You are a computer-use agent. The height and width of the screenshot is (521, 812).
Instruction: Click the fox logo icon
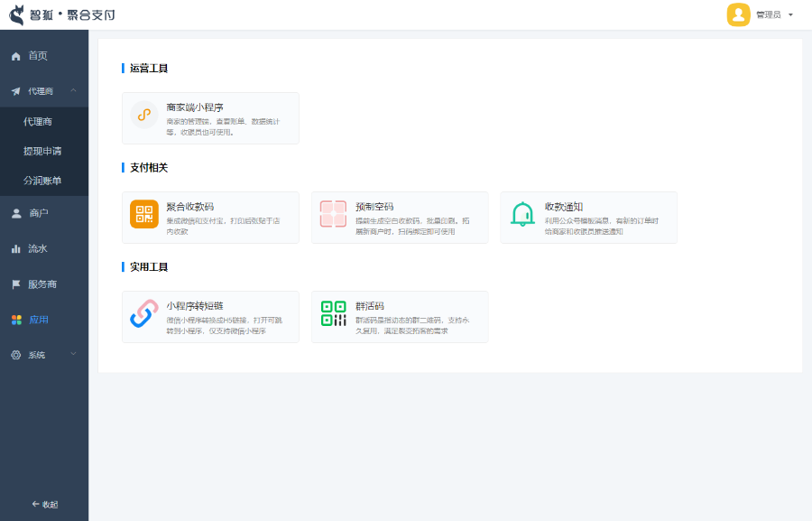(17, 15)
